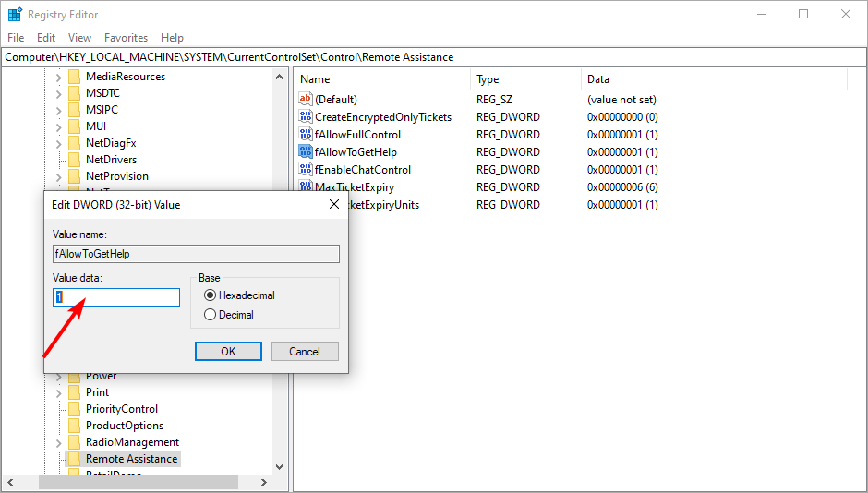Viewport: 868px width, 493px height.
Task: Click the 0x00000006 (6) data cell
Action: click(622, 187)
